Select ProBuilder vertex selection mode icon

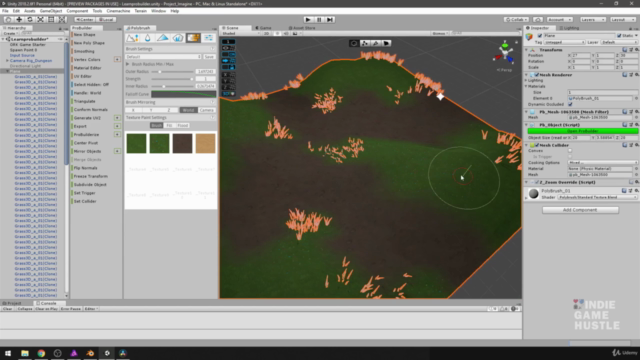click(365, 43)
